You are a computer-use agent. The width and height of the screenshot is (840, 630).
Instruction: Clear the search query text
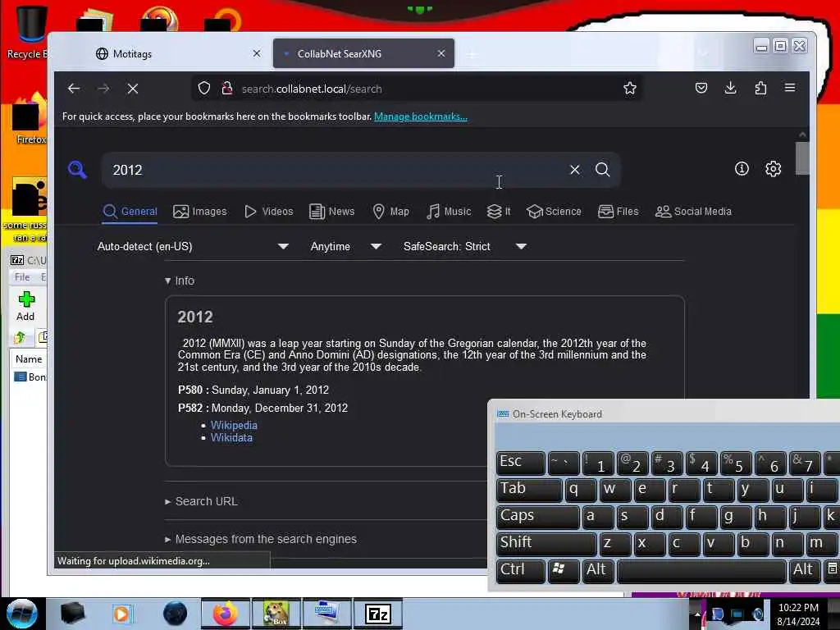point(575,170)
